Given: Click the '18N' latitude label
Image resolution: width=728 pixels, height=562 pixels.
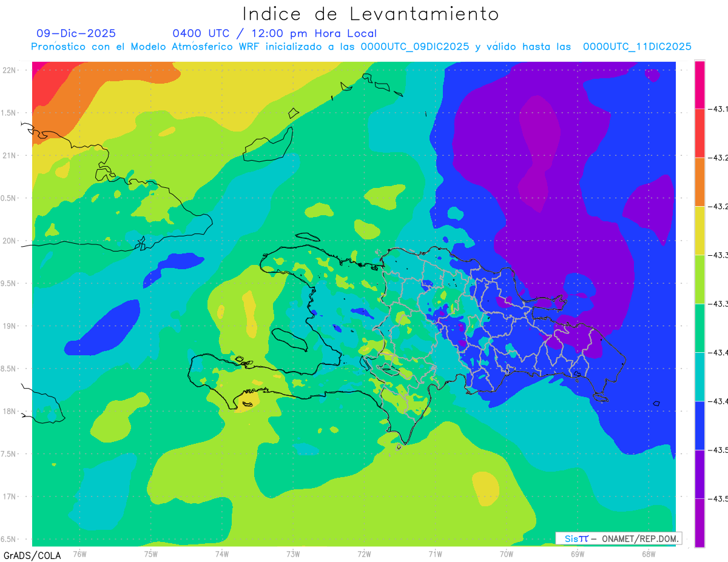Looking at the screenshot, I should click(10, 412).
